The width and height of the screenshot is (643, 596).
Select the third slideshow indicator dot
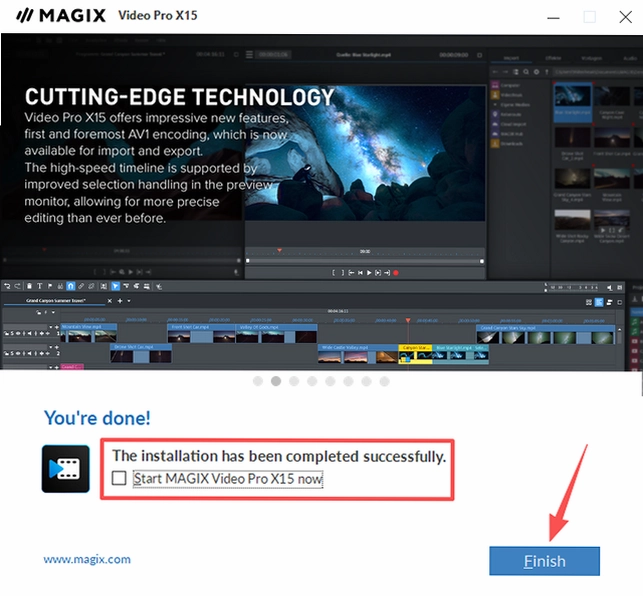[x=294, y=381]
